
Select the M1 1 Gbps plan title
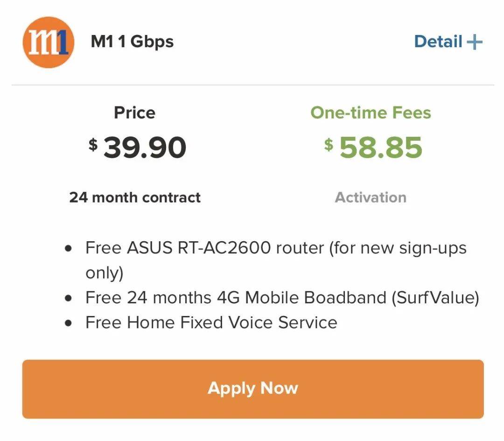(132, 42)
